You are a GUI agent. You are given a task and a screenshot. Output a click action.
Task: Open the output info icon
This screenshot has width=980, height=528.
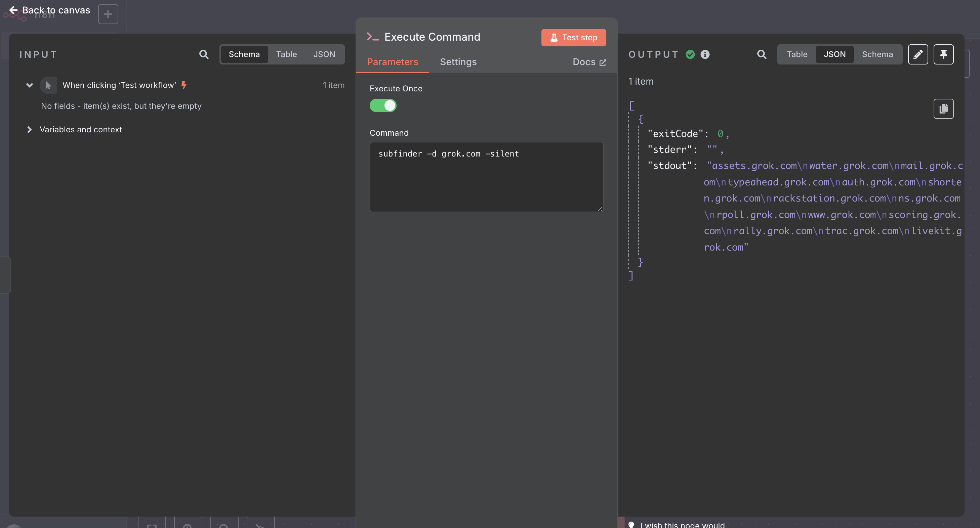705,54
